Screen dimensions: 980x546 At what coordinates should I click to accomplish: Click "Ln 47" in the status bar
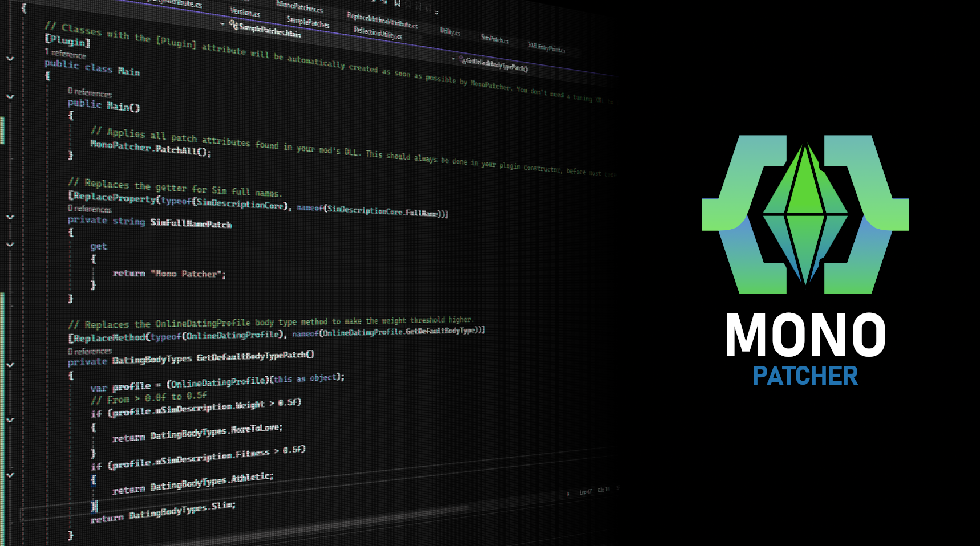pyautogui.click(x=585, y=492)
